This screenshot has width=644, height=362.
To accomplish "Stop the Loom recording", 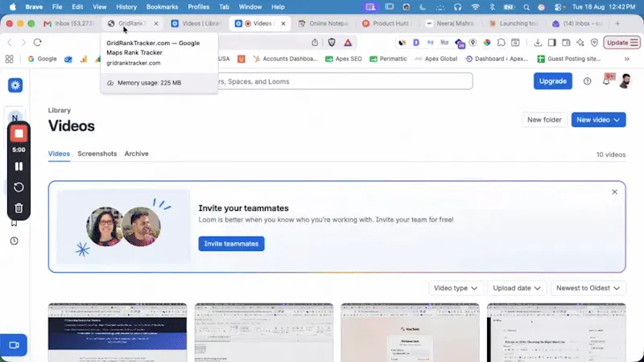I will (x=19, y=134).
